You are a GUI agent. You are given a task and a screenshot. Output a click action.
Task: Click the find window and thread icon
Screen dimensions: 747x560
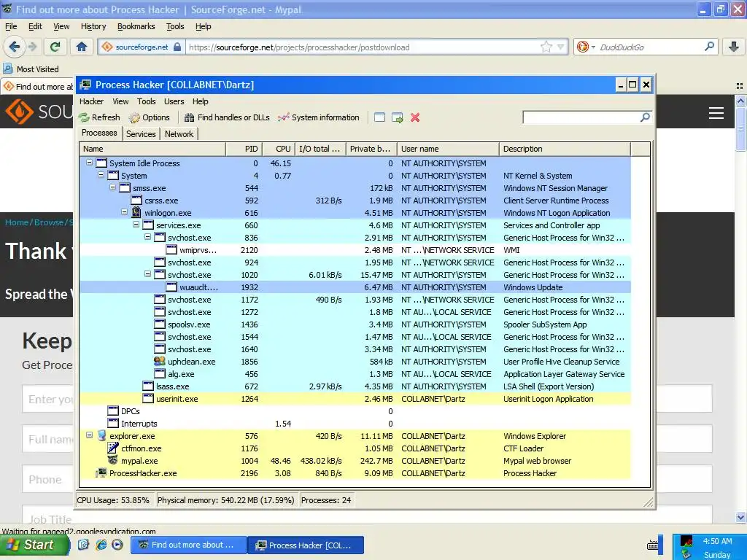coord(398,117)
